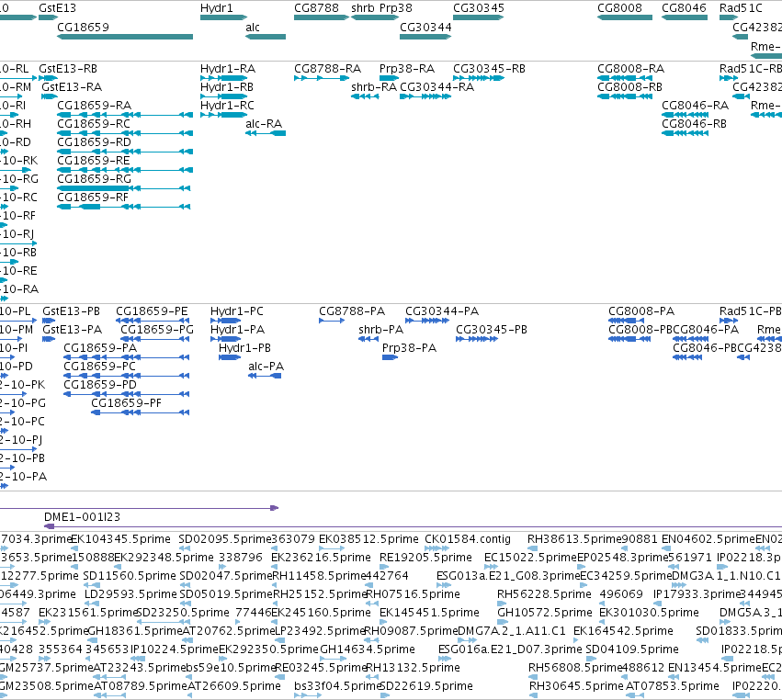Click the SD02095.5prime EST label
Screen dimensions: 782x700
coord(225,539)
